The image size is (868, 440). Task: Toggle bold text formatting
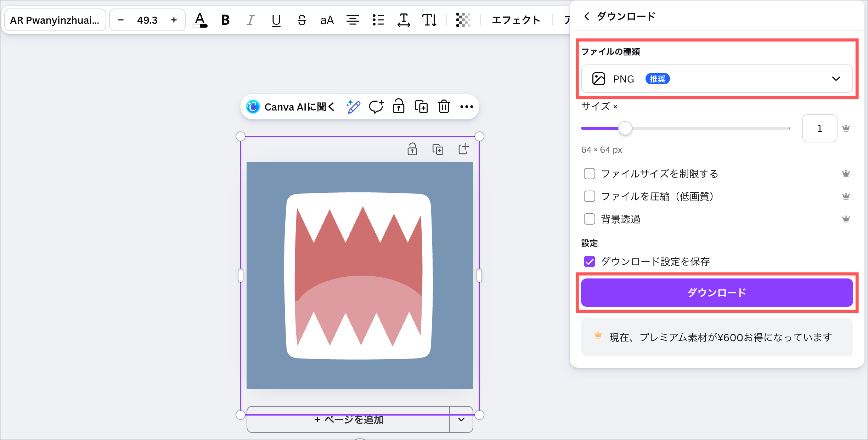225,20
